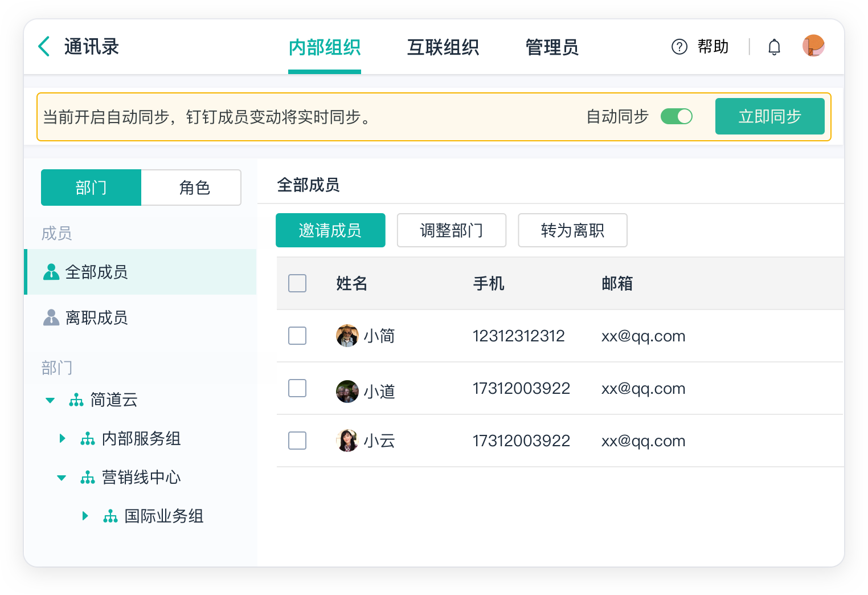The width and height of the screenshot is (868, 595).
Task: Open the user avatar in the top right
Action: pyautogui.click(x=813, y=46)
